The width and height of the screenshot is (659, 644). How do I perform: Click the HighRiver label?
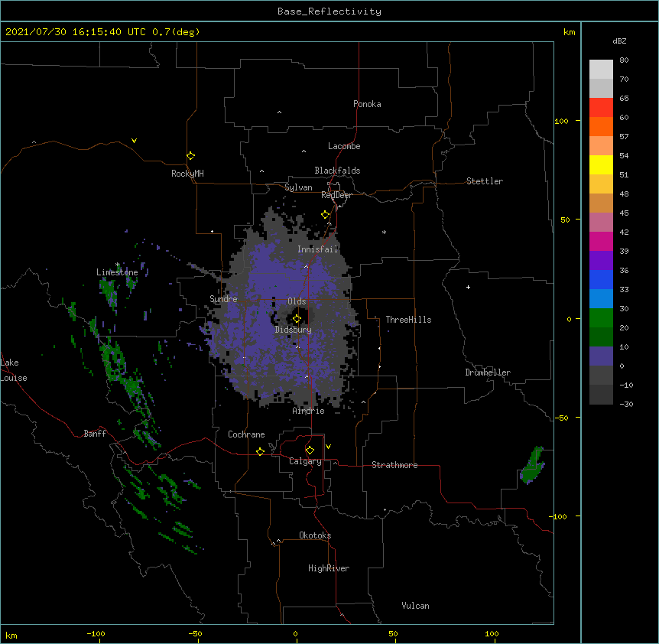329,568
